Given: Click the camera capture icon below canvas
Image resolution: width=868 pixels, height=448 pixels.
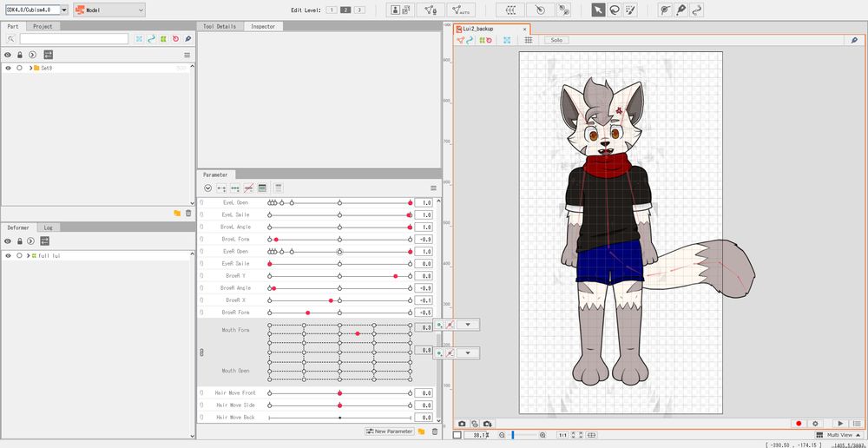Looking at the screenshot, I should pos(462,424).
